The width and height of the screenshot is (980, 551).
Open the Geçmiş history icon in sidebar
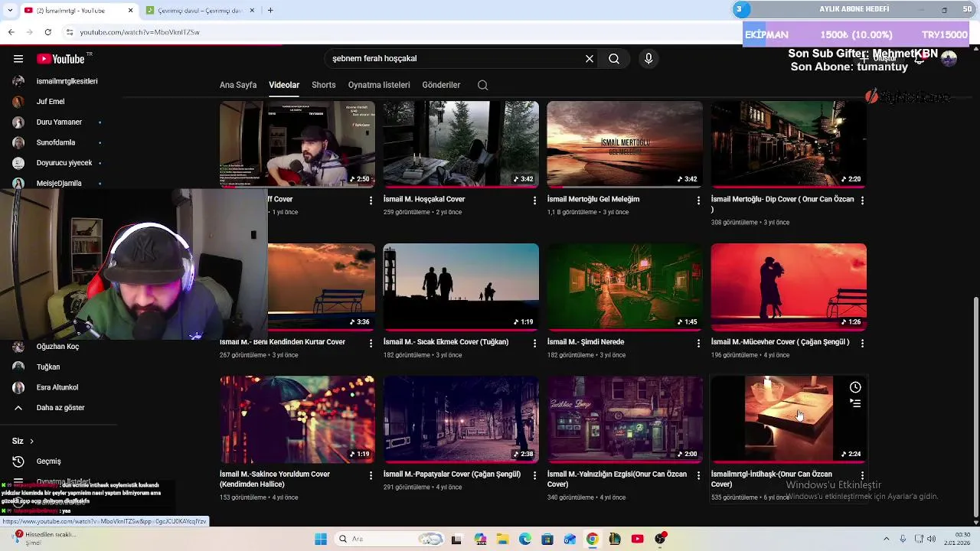tap(18, 461)
